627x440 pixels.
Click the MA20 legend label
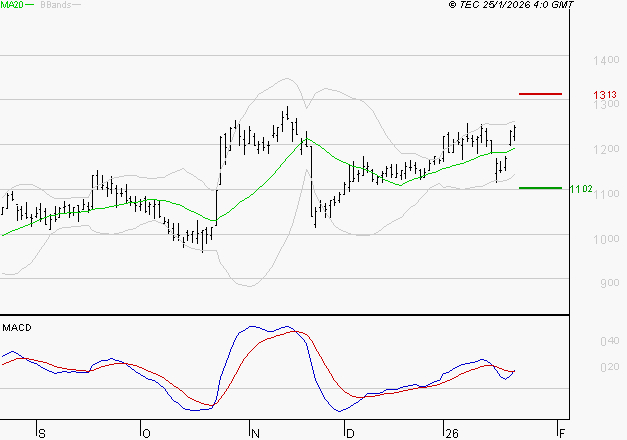(12, 4)
